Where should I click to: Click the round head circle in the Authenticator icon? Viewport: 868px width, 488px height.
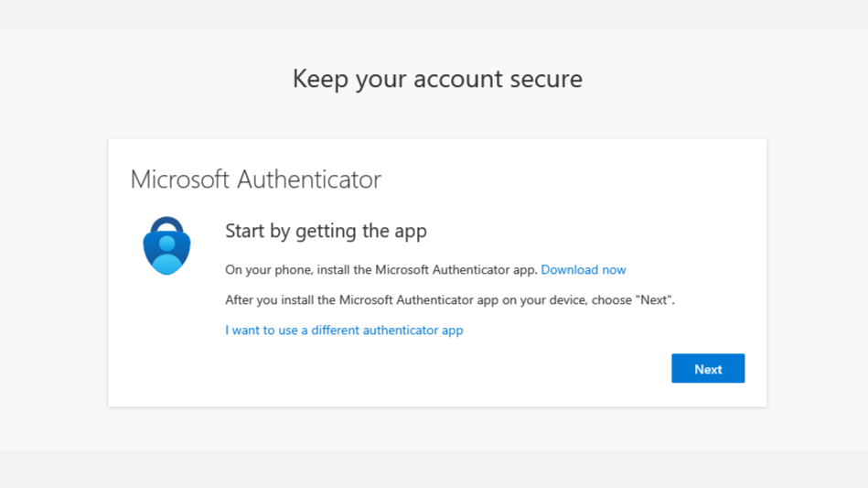[166, 243]
